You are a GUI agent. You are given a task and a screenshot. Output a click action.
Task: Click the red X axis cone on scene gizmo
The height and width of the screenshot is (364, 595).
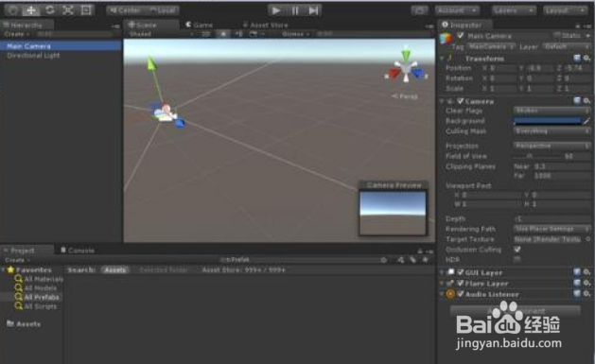coord(394,73)
